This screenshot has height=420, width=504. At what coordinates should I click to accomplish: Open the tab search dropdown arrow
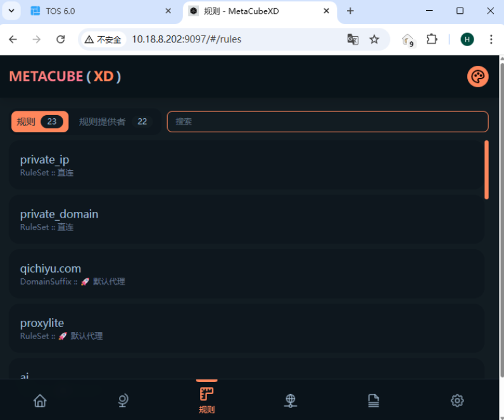click(x=11, y=11)
